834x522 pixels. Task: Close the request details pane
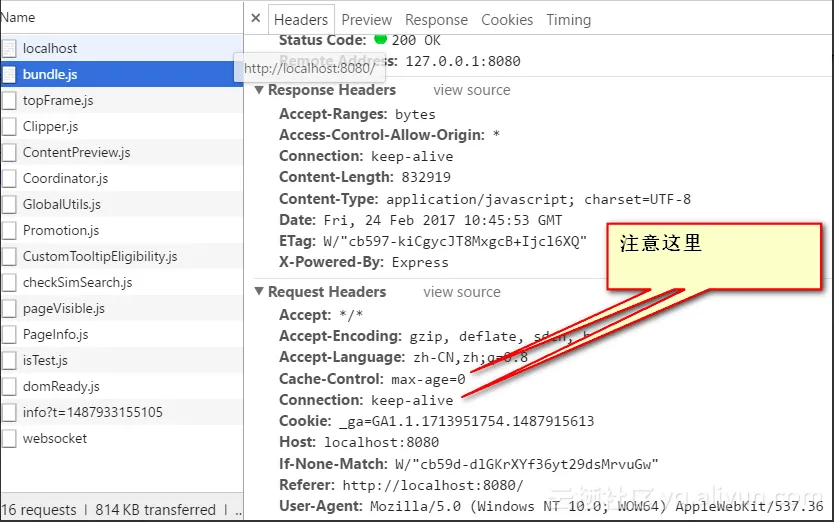[x=255, y=19]
